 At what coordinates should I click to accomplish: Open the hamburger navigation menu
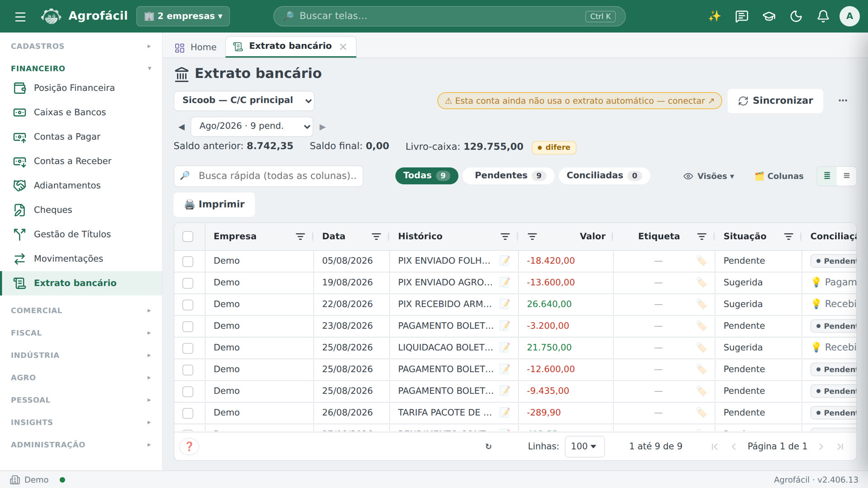coord(20,17)
